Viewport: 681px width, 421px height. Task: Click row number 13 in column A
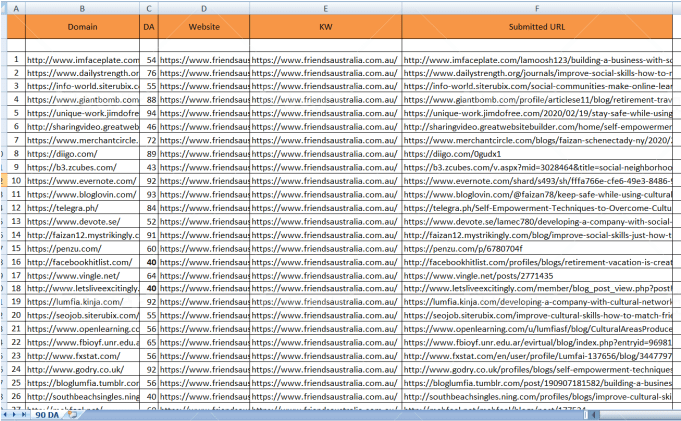click(16, 221)
